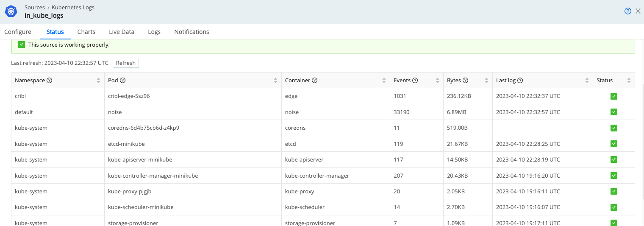The image size is (644, 226).
Task: Click pod name kube-apiserver-minikube
Action: coord(140,159)
